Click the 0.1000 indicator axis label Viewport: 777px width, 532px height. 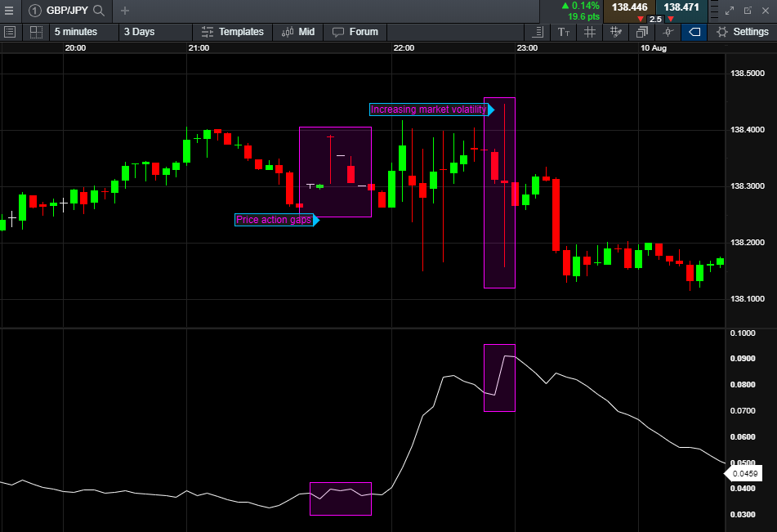743,333
